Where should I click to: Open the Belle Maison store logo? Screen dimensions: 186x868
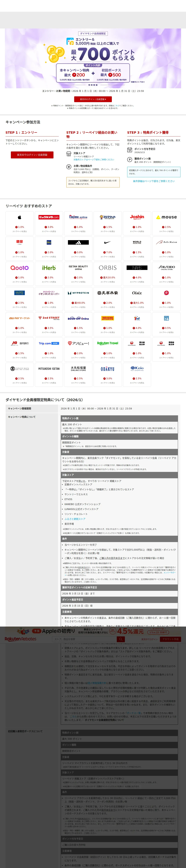click(166, 242)
